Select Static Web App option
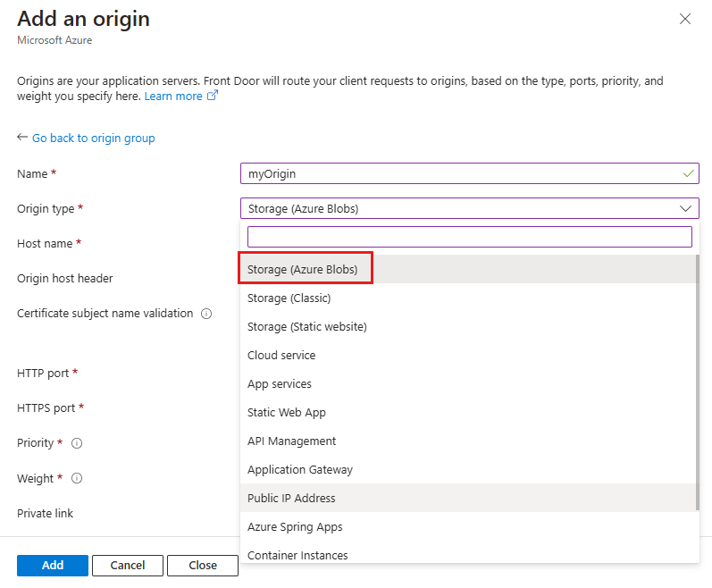 point(468,412)
